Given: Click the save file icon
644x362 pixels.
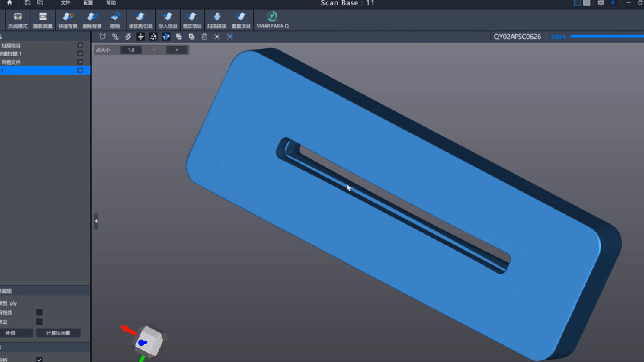Looking at the screenshot, I should click(x=27, y=3).
